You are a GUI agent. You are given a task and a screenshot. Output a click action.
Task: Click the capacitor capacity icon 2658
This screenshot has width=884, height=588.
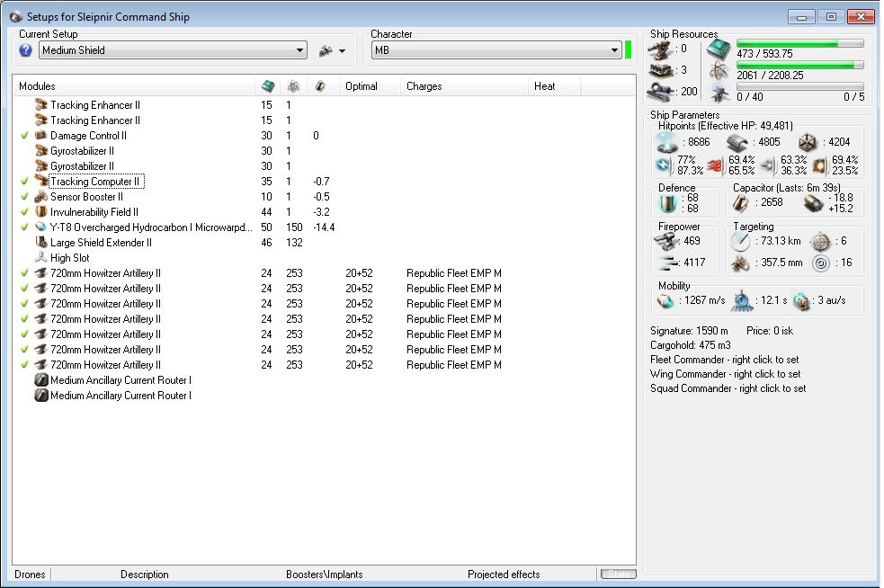click(740, 203)
